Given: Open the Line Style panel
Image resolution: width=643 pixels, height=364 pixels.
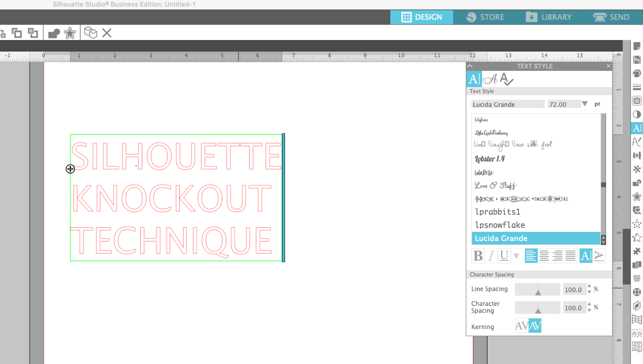Looking at the screenshot, I should coord(637,87).
